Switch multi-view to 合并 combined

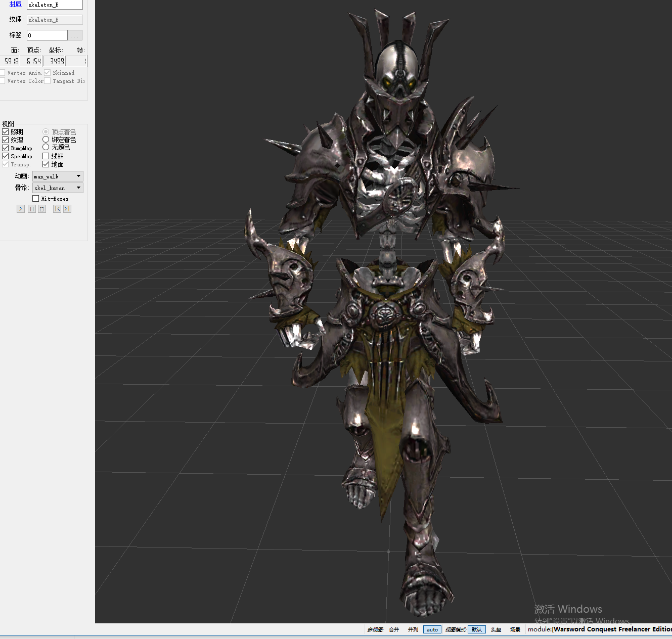tap(394, 629)
